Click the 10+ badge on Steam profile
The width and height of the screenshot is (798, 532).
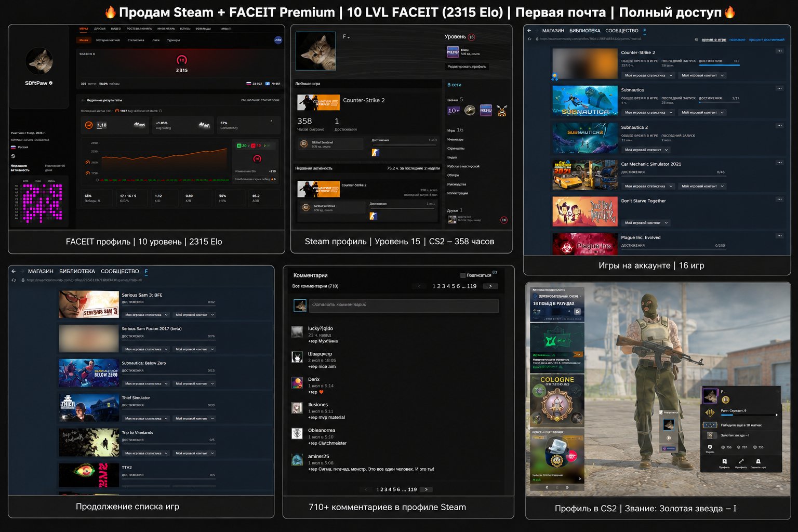(454, 110)
